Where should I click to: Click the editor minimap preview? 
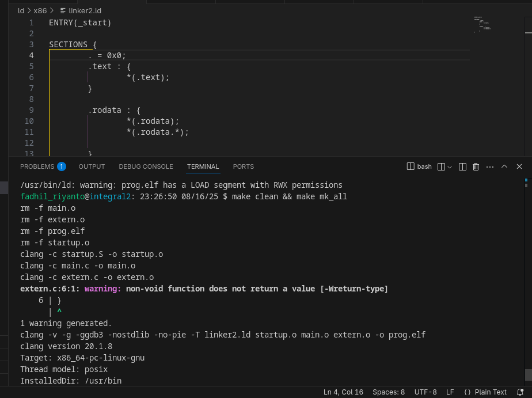pos(482,23)
